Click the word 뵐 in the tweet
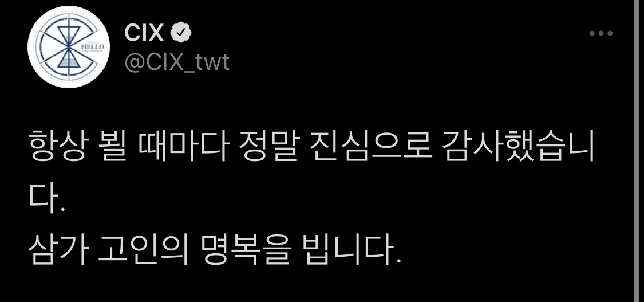 pyautogui.click(x=112, y=146)
